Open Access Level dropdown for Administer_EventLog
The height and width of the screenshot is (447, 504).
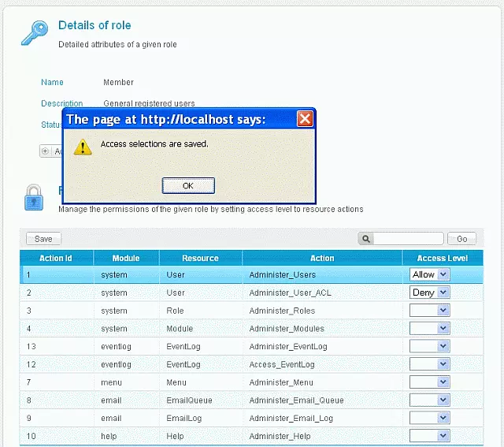point(429,346)
